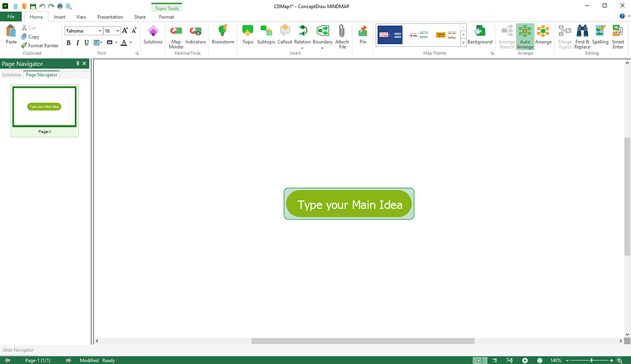Expand the Relation dropdown
Screen dimensions: 631x364
(302, 49)
